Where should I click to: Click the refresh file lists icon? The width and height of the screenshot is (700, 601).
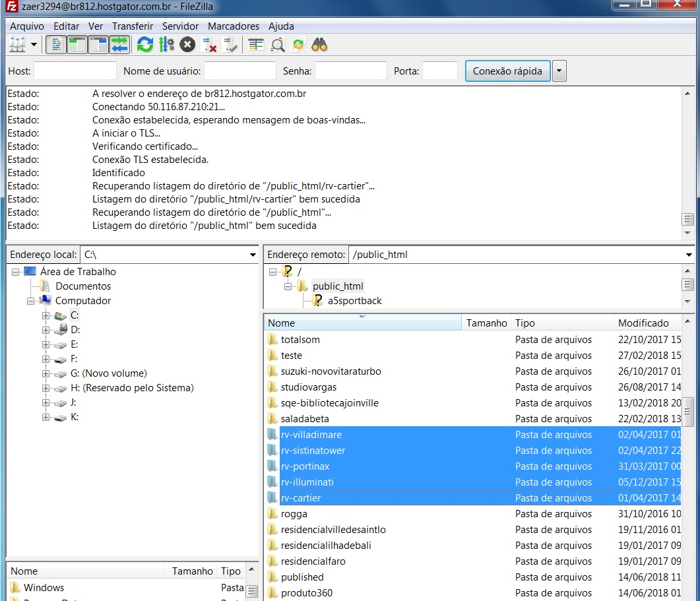(x=144, y=45)
